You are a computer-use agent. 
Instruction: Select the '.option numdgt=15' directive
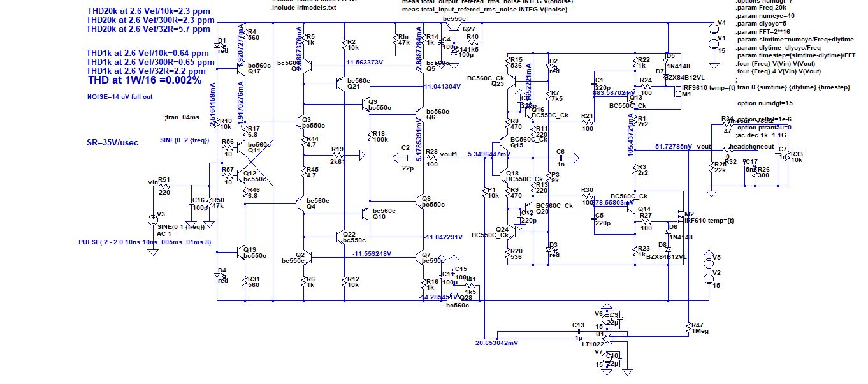(765, 103)
